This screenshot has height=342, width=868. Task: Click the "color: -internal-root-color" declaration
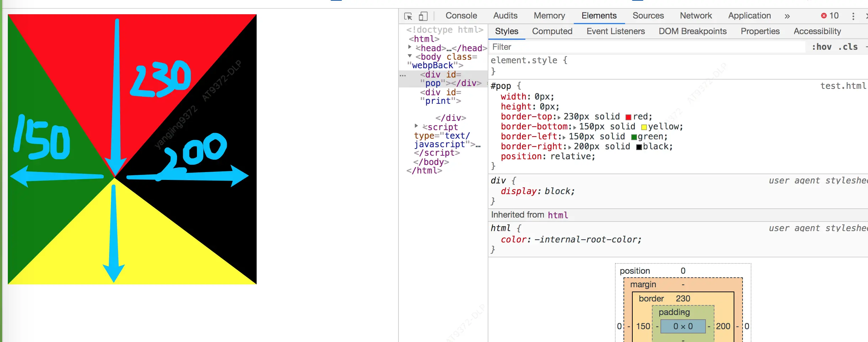point(571,240)
